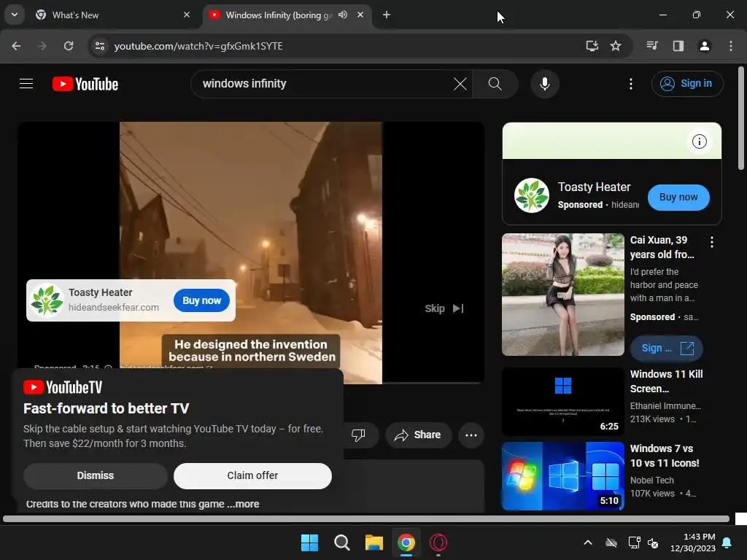Open Cai Xuan ad thumbnail
This screenshot has width=747, height=560.
pos(562,295)
